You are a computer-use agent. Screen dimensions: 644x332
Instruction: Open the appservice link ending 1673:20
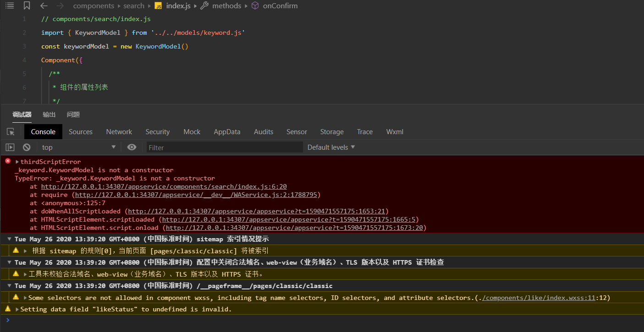tap(294, 228)
